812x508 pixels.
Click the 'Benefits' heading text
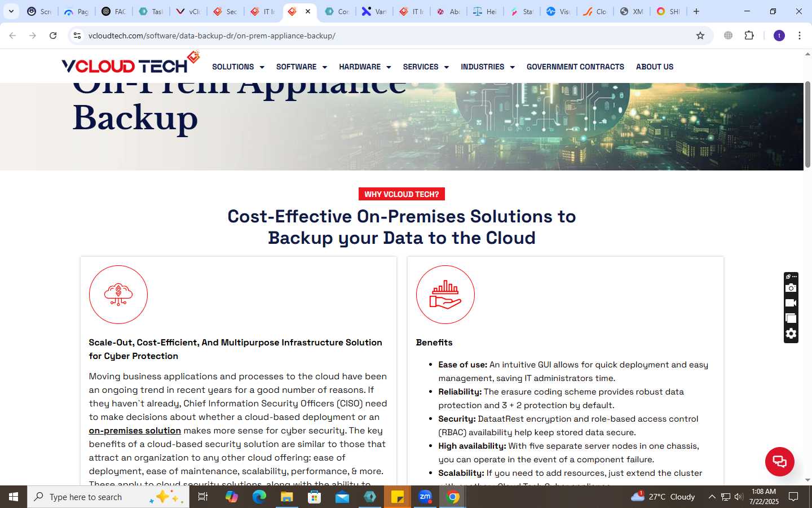pos(434,343)
